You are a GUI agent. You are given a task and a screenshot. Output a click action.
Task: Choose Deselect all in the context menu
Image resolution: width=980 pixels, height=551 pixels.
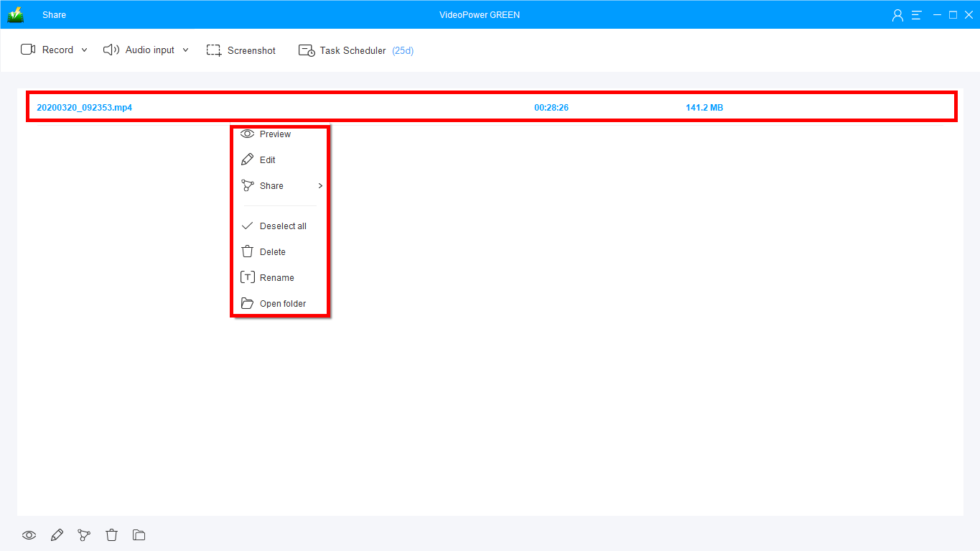(x=281, y=226)
